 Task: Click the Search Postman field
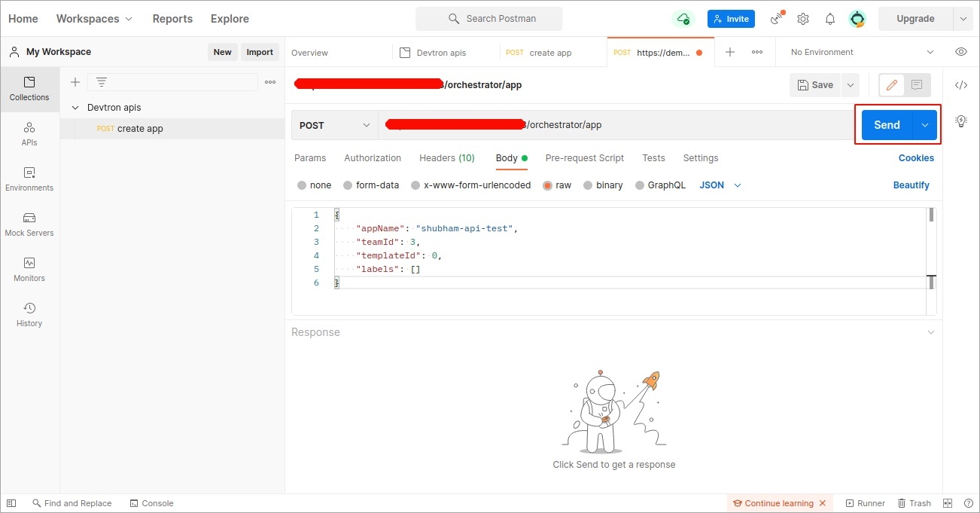coord(488,19)
